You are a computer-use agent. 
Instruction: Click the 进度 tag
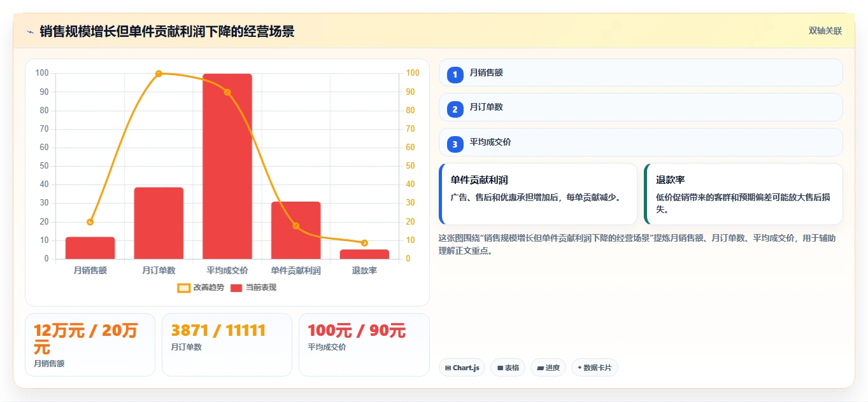548,368
